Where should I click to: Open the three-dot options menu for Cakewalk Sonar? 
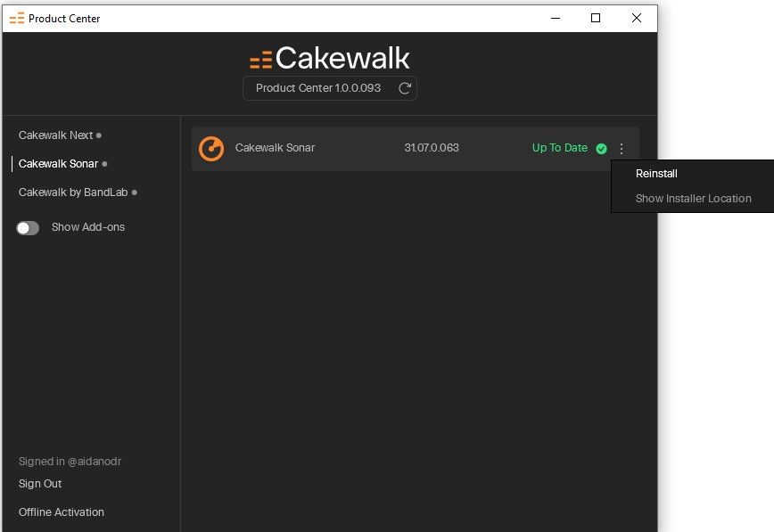622,149
